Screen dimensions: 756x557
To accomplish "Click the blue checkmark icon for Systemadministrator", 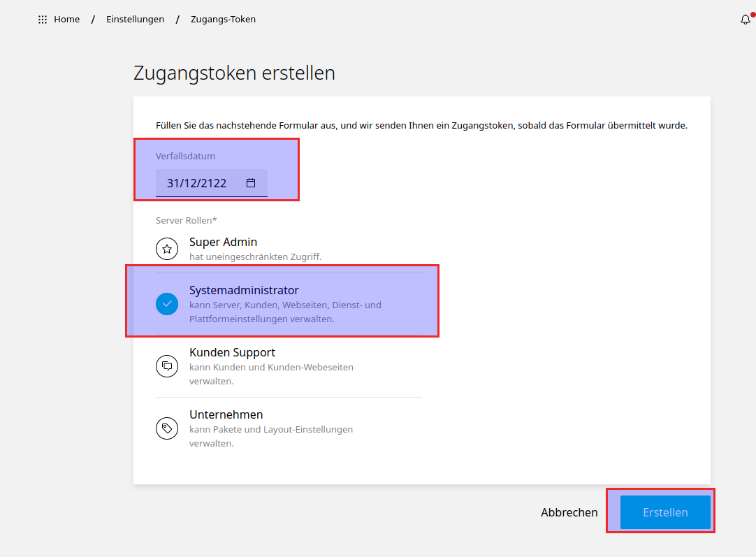I will (x=167, y=303).
